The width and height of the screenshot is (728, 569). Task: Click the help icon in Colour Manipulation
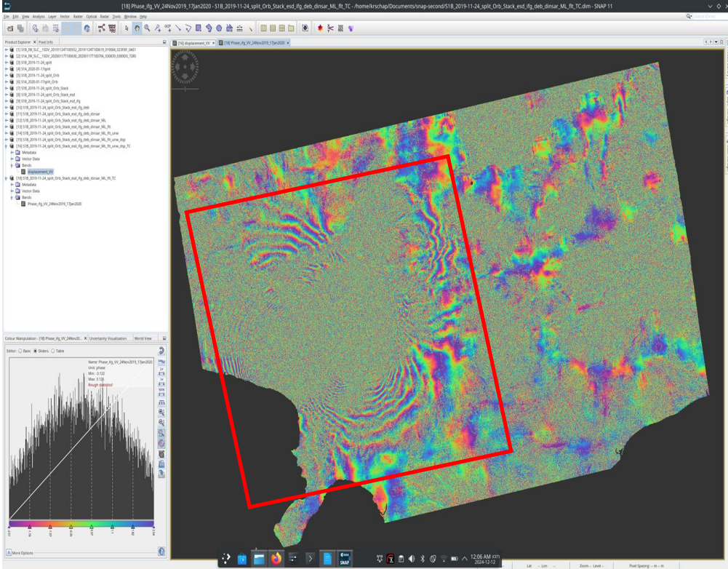click(161, 552)
